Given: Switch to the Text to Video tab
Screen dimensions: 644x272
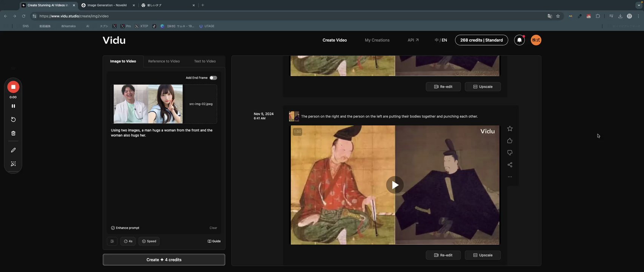Looking at the screenshot, I should click(205, 61).
